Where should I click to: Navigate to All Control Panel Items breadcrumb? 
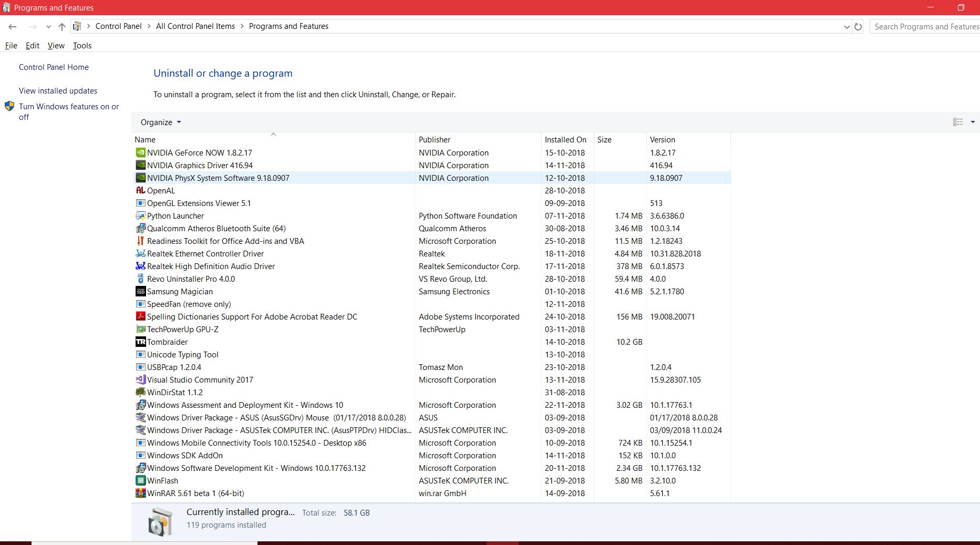[x=195, y=26]
